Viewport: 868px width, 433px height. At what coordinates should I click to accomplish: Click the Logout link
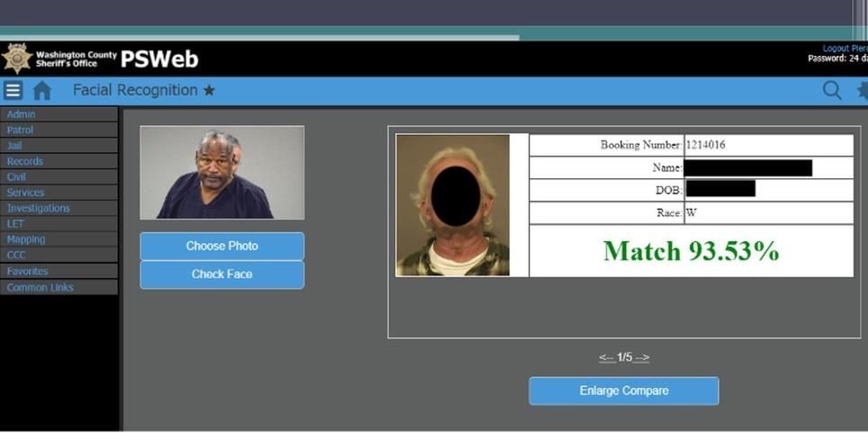(x=844, y=49)
